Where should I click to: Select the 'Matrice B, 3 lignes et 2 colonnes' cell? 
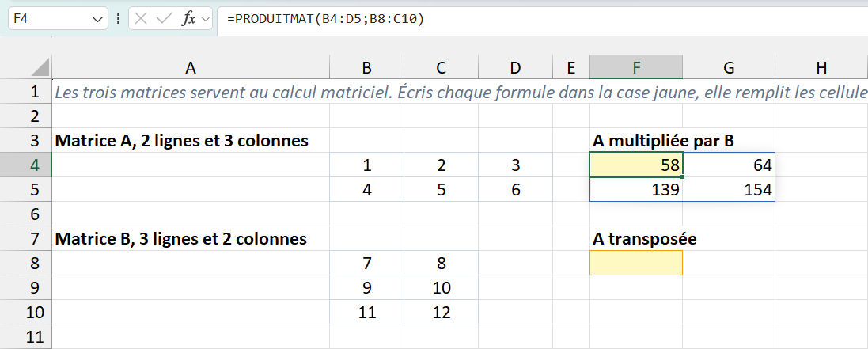coord(191,238)
